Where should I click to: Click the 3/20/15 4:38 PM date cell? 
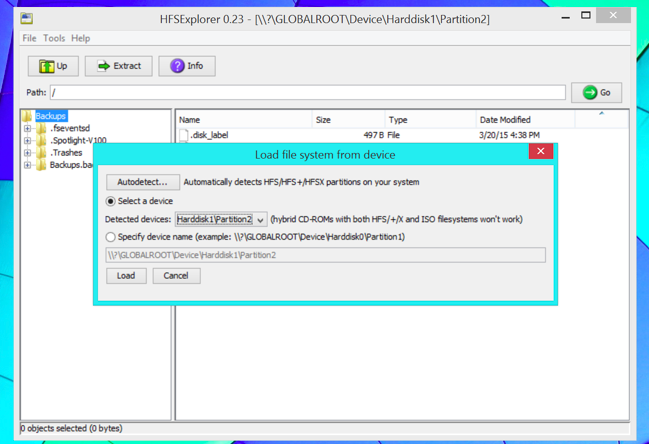510,135
